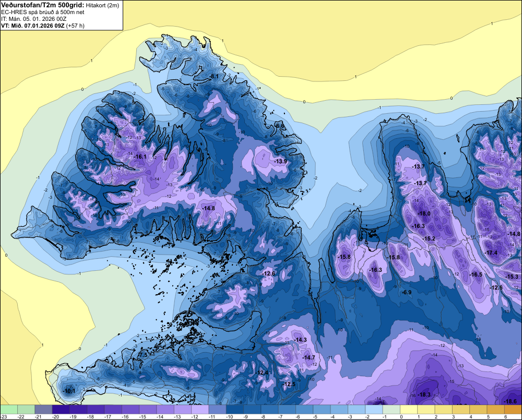Click the -18.6 temperature value

point(511,401)
